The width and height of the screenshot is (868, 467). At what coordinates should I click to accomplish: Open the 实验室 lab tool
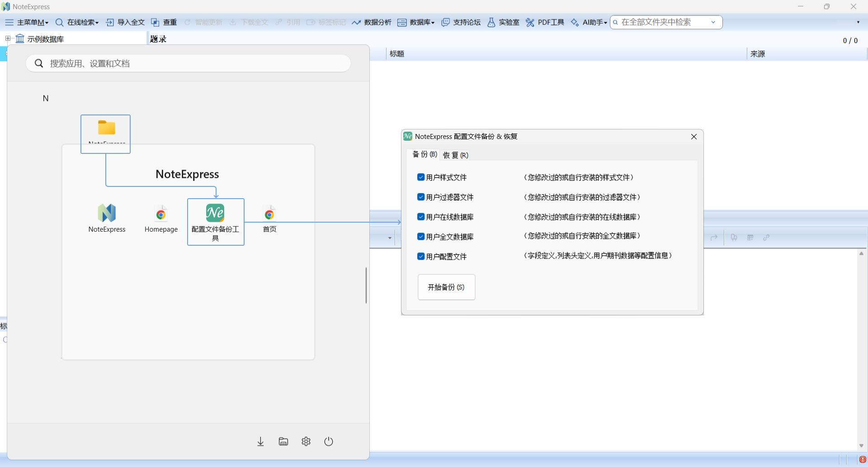click(503, 22)
